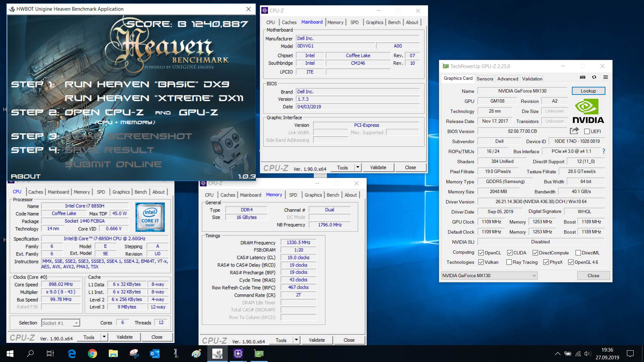Toggle OpenGL 4.6 checkbox
The width and height of the screenshot is (644, 362).
(x=571, y=262)
